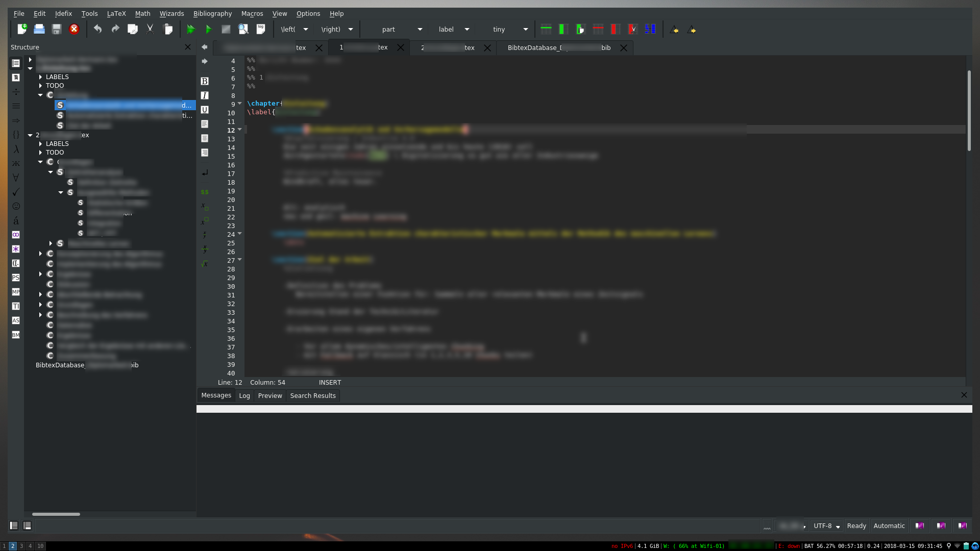This screenshot has width=980, height=551.
Task: Switch to the Search Results tab
Action: (313, 396)
